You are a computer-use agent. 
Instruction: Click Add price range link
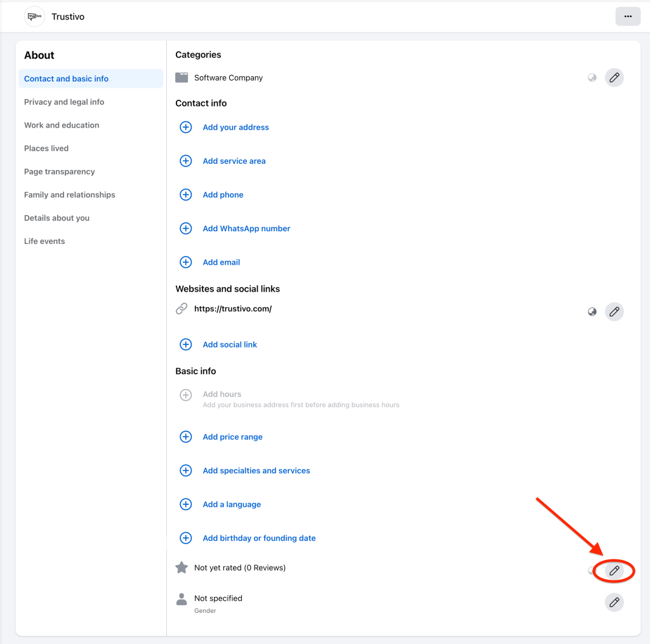[232, 437]
